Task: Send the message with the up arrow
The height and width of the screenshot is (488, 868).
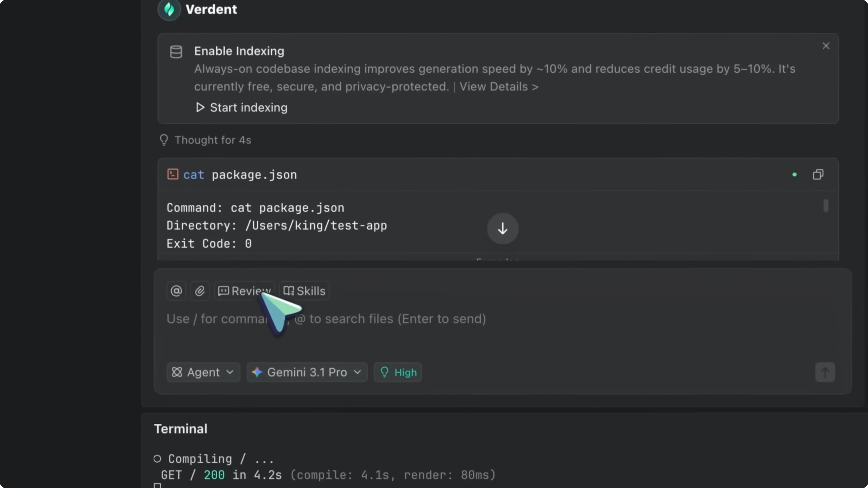Action: pyautogui.click(x=825, y=372)
